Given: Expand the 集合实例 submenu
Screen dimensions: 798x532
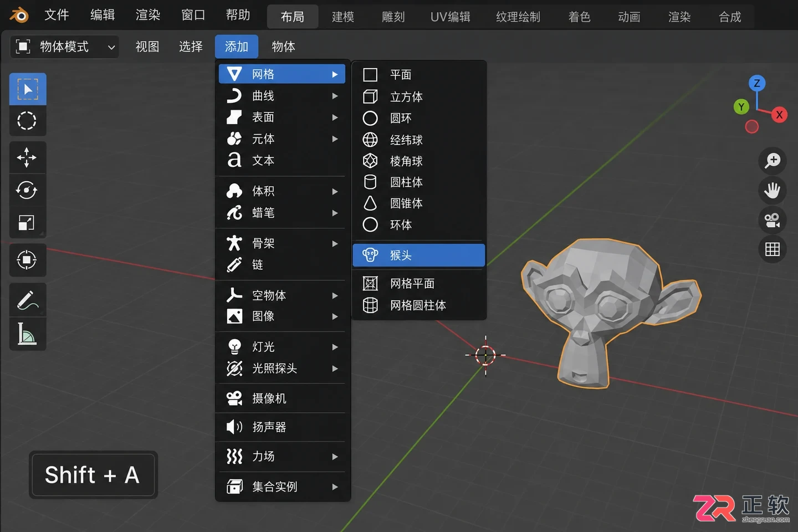Looking at the screenshot, I should 282,487.
